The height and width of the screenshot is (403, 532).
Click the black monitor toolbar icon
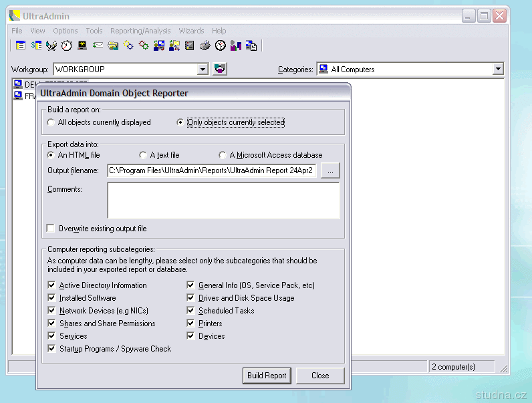point(82,45)
